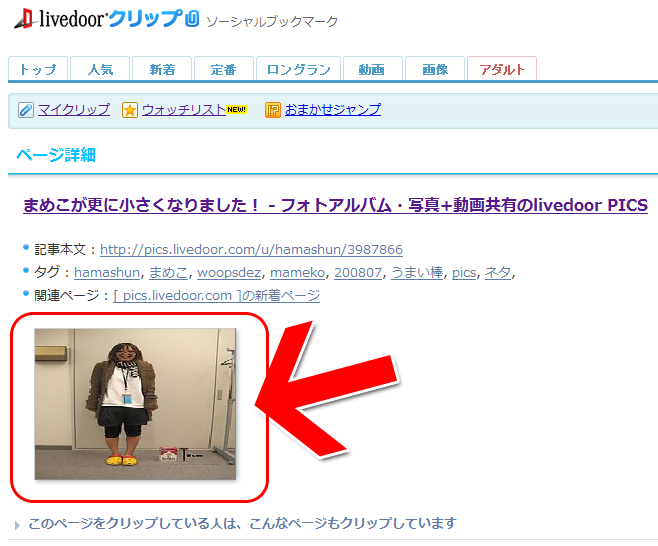The image size is (658, 546).
Task: Select the mameko tag
Action: click(298, 273)
